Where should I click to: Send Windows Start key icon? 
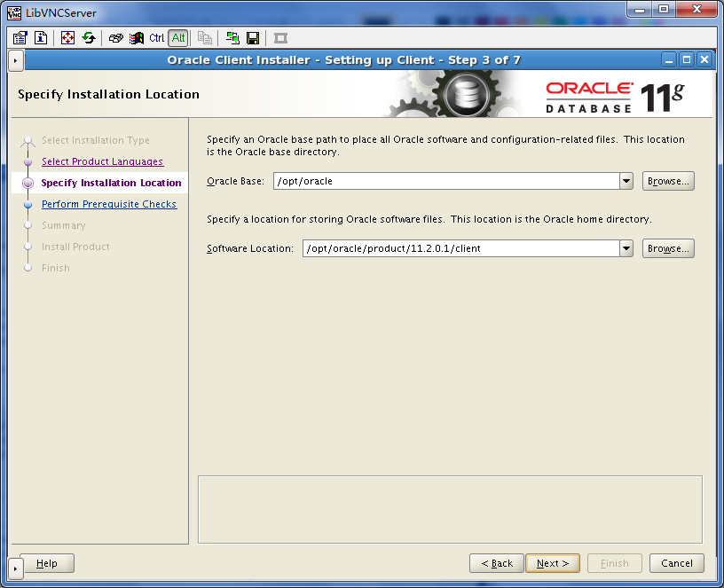click(x=137, y=38)
